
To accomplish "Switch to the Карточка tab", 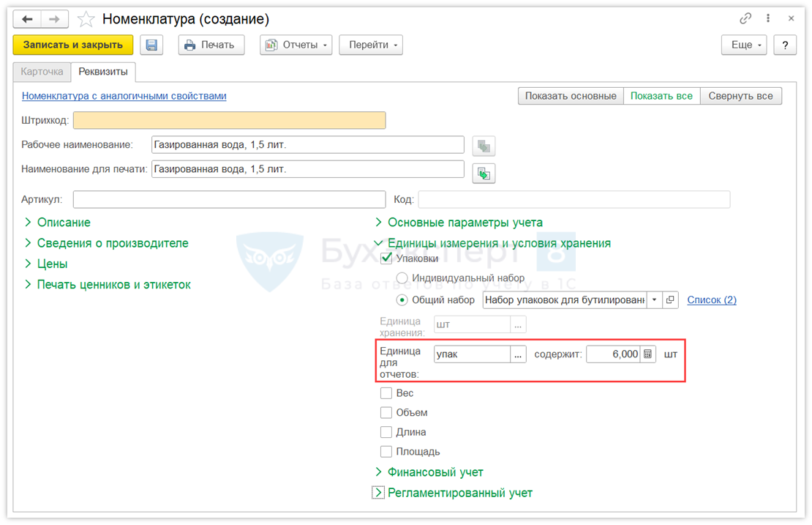I will coord(42,72).
